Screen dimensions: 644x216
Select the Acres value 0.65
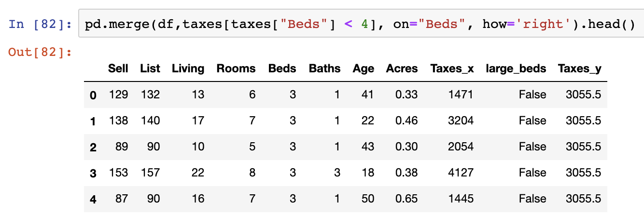click(406, 199)
